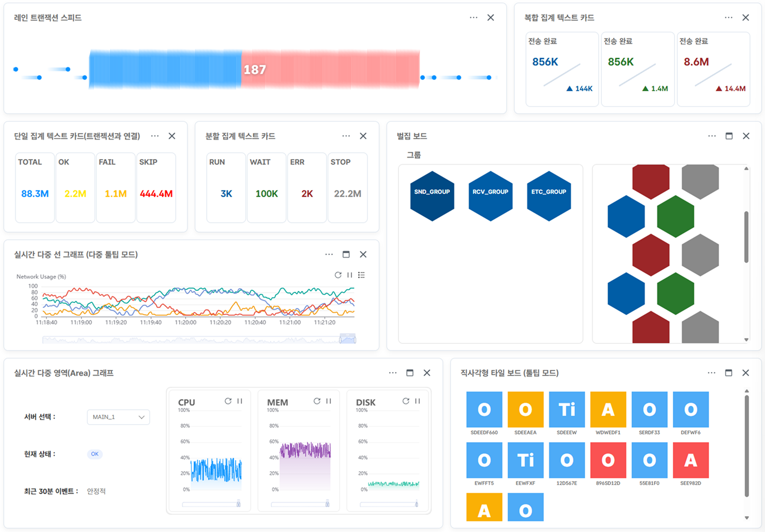Open the options menu of 복합 집계 텍스트 카드
The width and height of the screenshot is (765, 532).
(729, 18)
